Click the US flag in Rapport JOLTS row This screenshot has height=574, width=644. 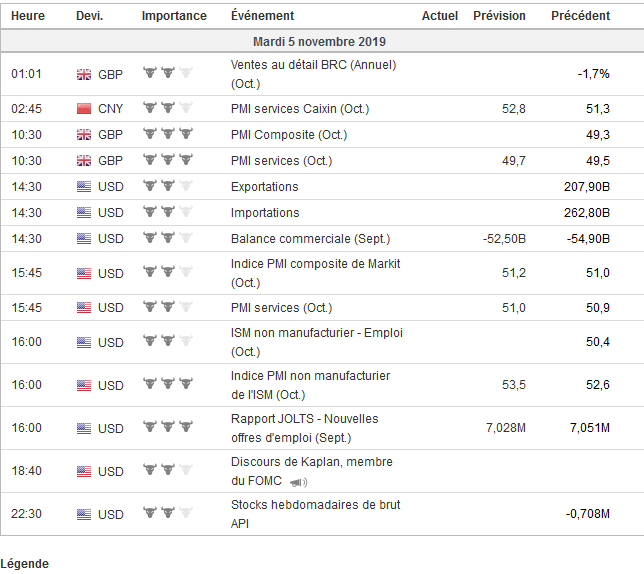[84, 428]
